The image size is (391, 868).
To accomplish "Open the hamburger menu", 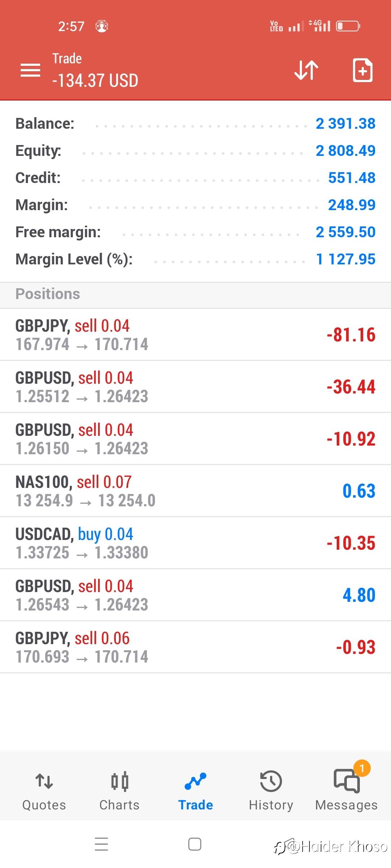I will point(30,70).
